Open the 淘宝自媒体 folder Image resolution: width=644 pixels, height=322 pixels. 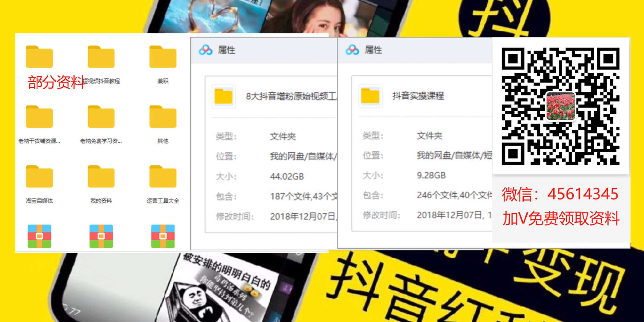(39, 177)
